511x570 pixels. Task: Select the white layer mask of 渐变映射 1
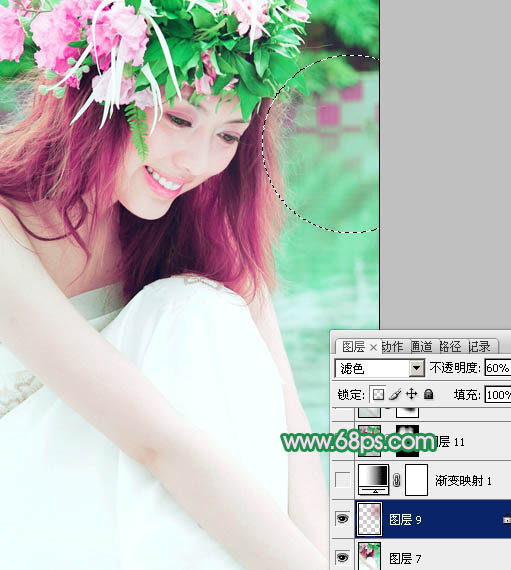pos(417,480)
